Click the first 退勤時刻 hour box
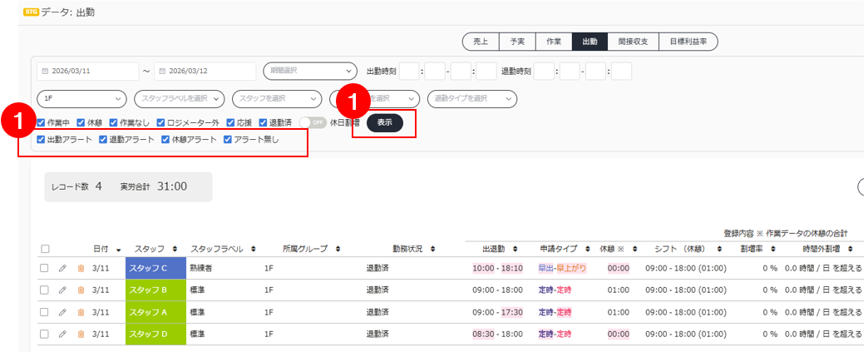The width and height of the screenshot is (868, 352). (x=544, y=72)
